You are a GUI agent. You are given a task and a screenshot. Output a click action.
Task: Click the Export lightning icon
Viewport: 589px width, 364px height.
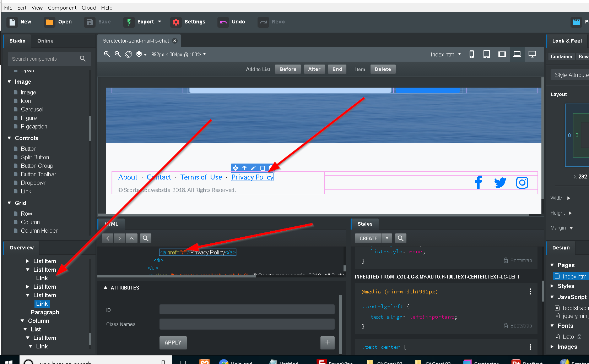point(129,22)
